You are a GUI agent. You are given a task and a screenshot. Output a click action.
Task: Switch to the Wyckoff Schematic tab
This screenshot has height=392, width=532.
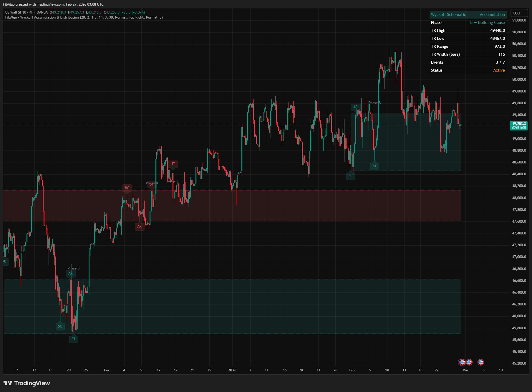(449, 14)
